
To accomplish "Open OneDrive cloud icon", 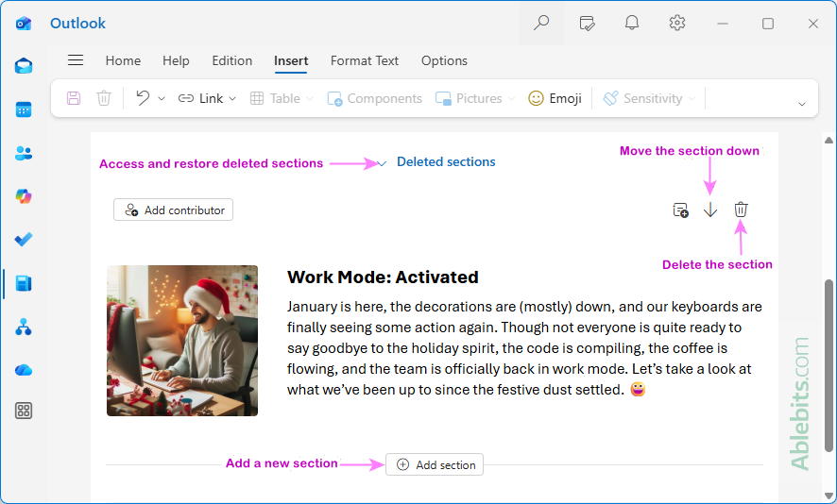I will (24, 370).
